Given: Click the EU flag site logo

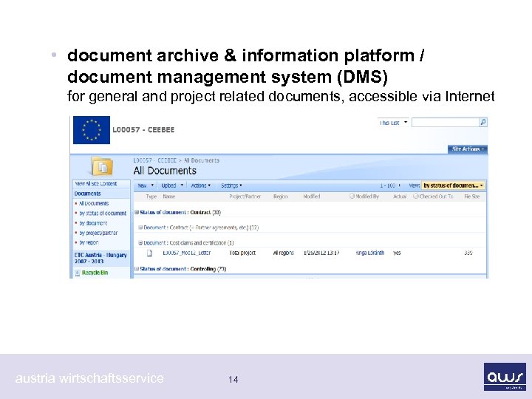Looking at the screenshot, I should pos(92,130).
